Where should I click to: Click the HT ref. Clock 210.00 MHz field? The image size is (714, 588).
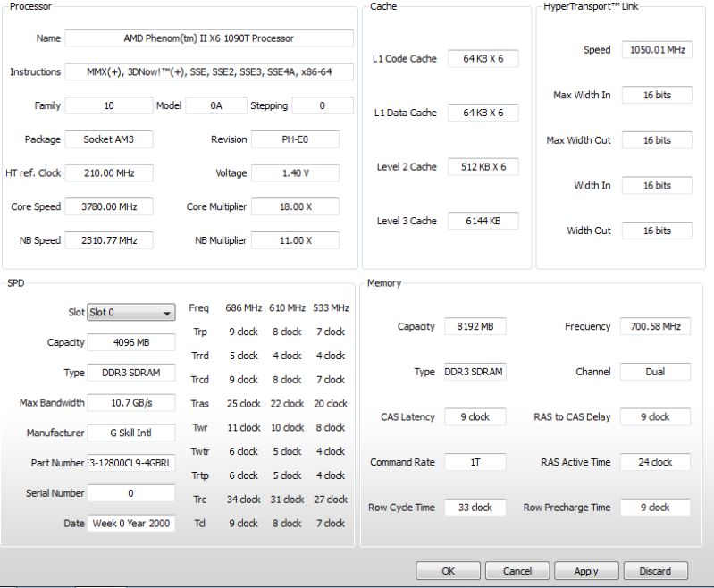pyautogui.click(x=109, y=173)
